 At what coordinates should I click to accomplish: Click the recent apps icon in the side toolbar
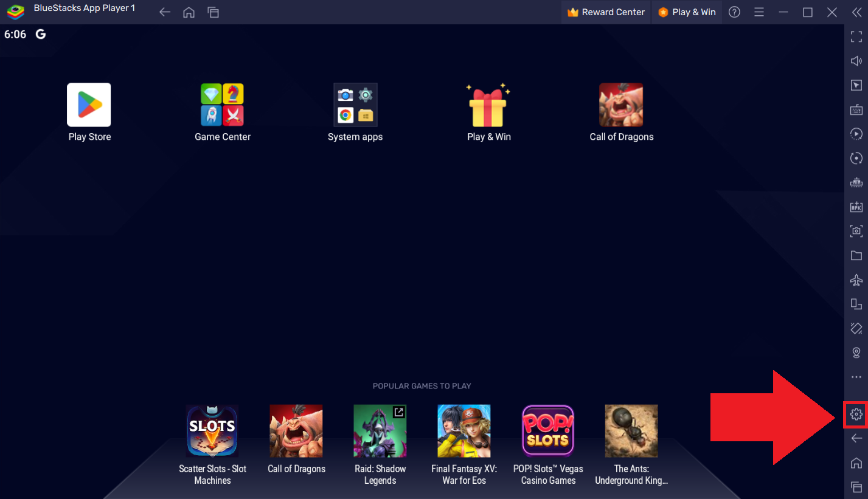point(856,487)
